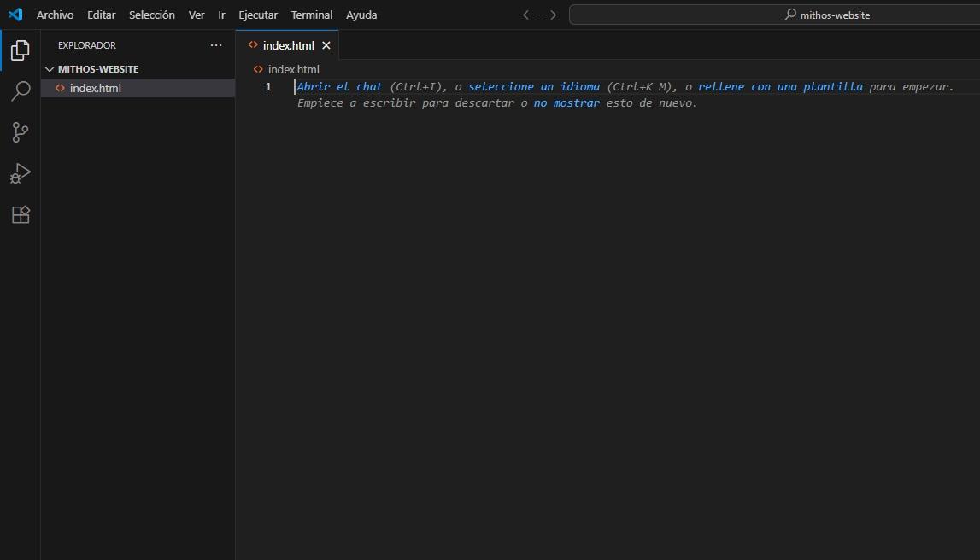This screenshot has height=560, width=980.
Task: Go forward with the right arrow
Action: tap(550, 15)
